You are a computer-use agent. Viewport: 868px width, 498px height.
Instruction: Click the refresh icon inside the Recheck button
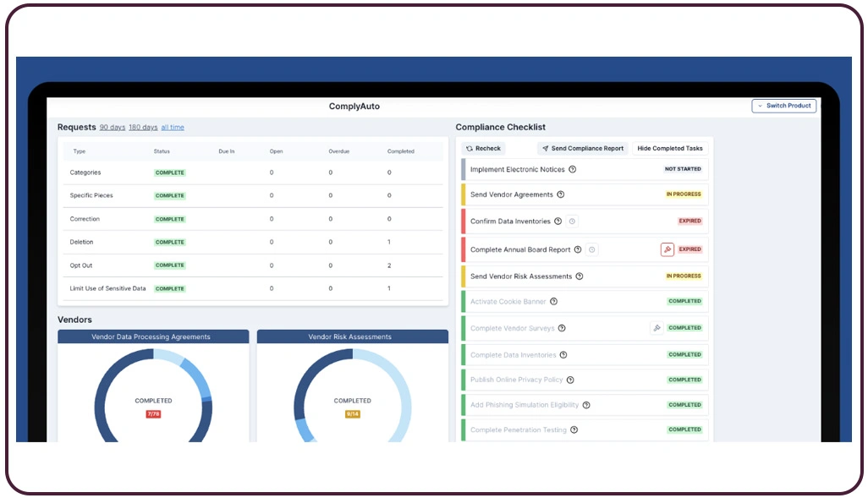point(468,149)
